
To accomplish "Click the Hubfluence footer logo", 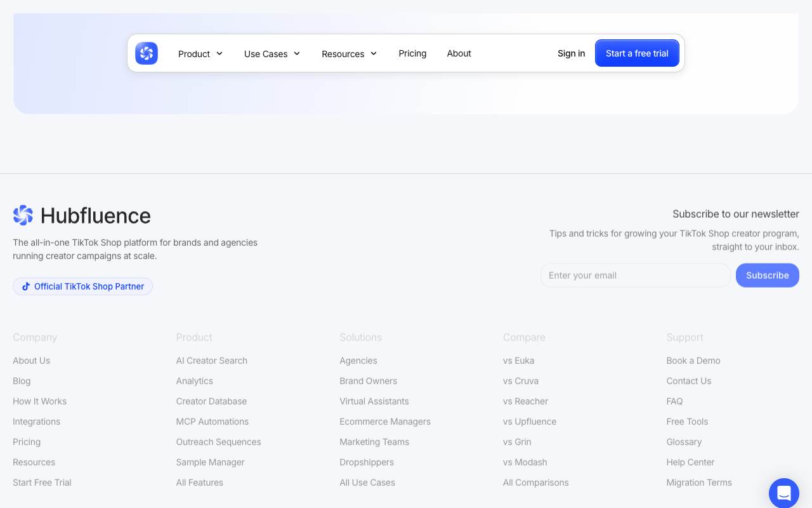I will (82, 215).
